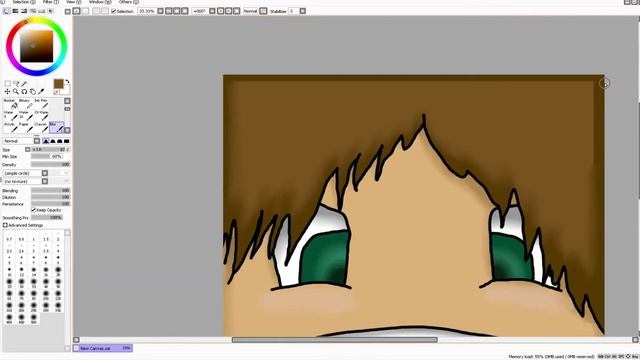Choose the Blur tool
640x360 pixels.
pyautogui.click(x=56, y=127)
